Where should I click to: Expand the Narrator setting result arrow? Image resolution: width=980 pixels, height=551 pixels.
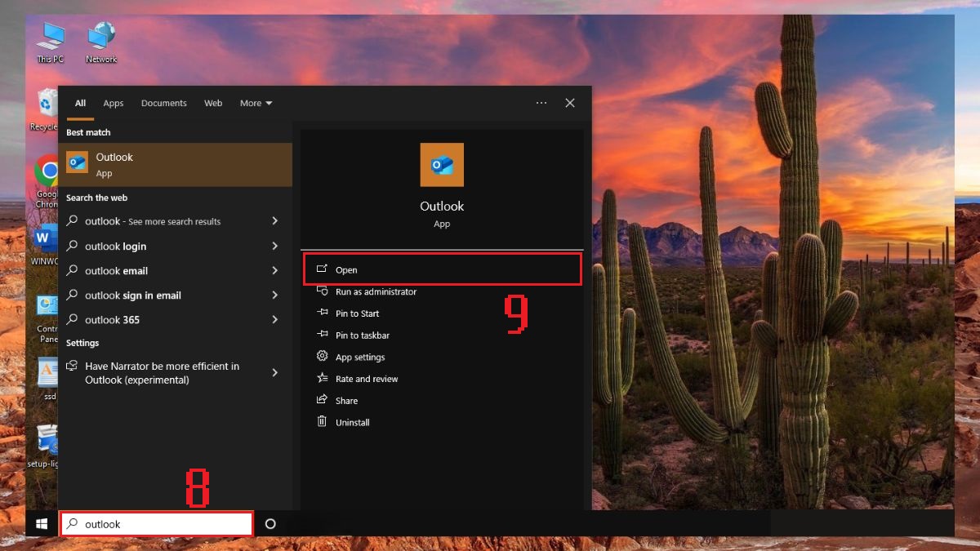coord(275,372)
